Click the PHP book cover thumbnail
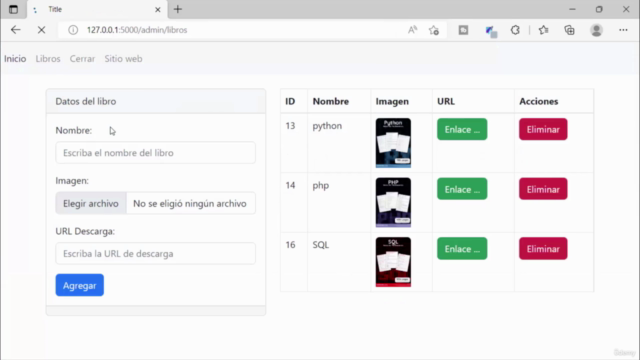 [x=393, y=202]
